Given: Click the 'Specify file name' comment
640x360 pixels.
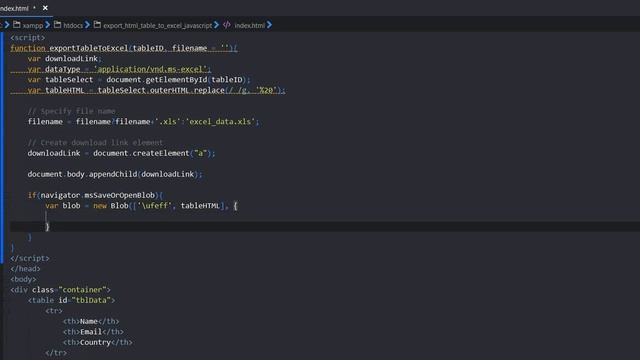Looking at the screenshot, I should coord(72,111).
